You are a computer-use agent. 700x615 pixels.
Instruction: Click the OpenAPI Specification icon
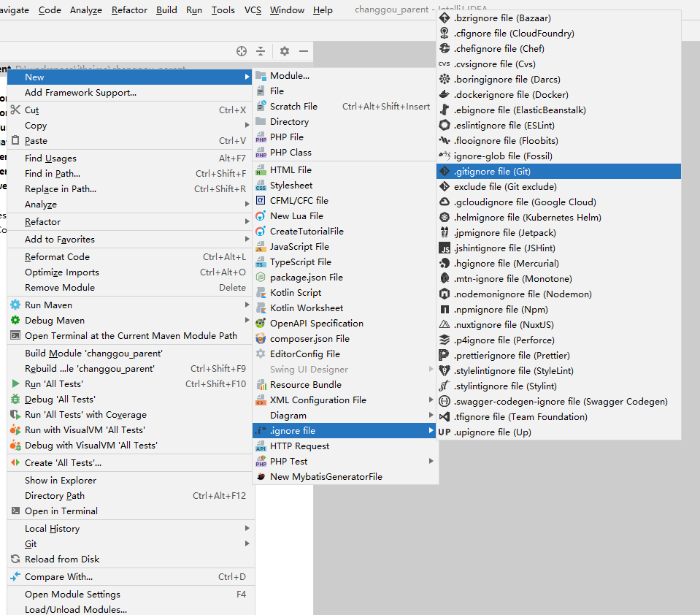(x=261, y=324)
